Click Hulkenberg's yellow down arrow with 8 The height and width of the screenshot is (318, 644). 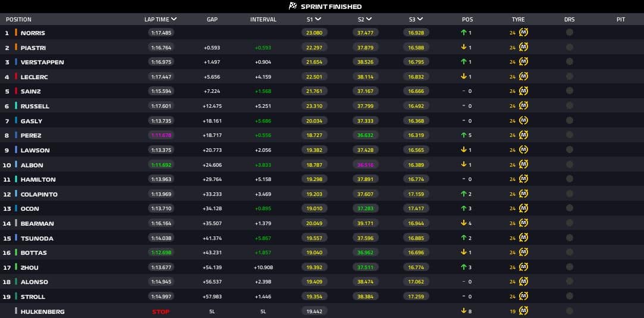[464, 311]
